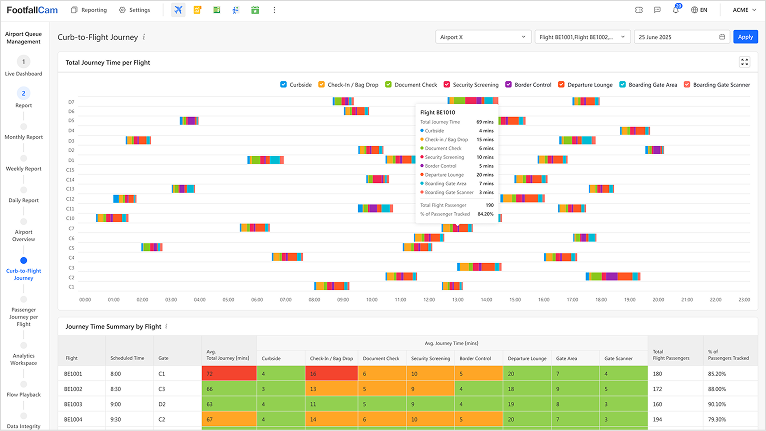Toggle Curbside legend checkbox
The image size is (766, 431).
point(283,85)
